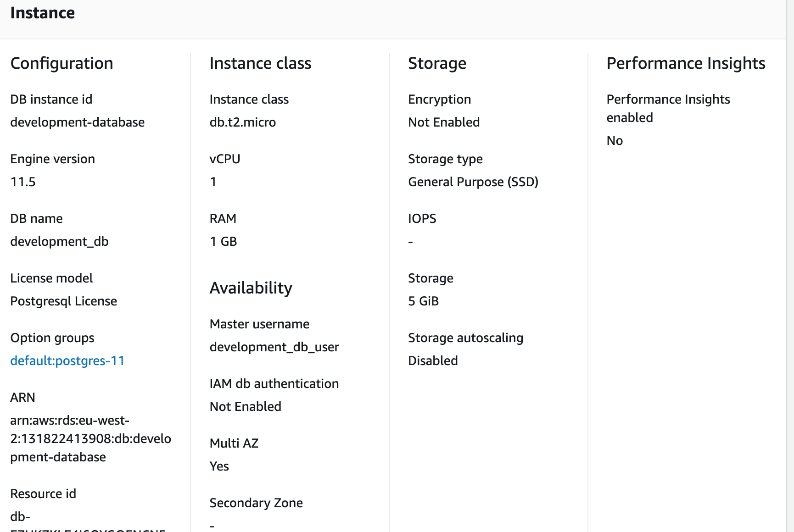Click the Instance panel header title

[43, 13]
